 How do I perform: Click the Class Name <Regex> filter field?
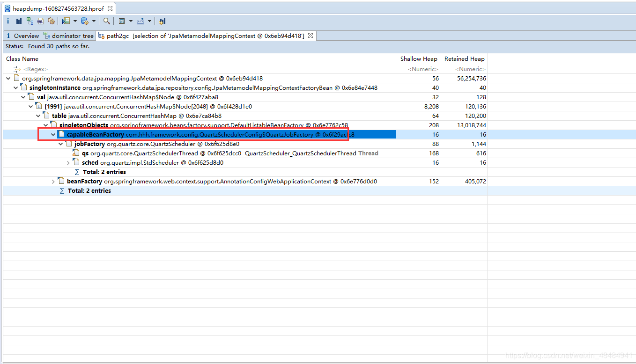click(200, 69)
